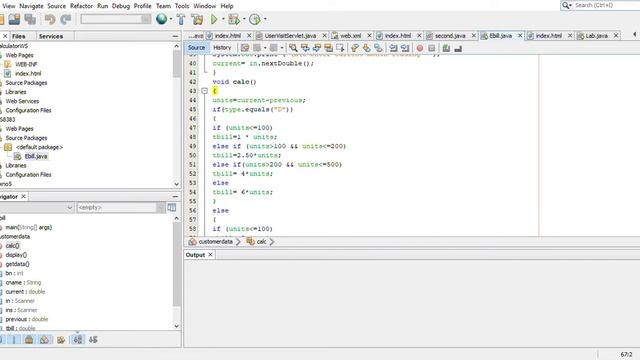Click the Save All toolbar icon
640x360 pixels.
(x=30, y=19)
